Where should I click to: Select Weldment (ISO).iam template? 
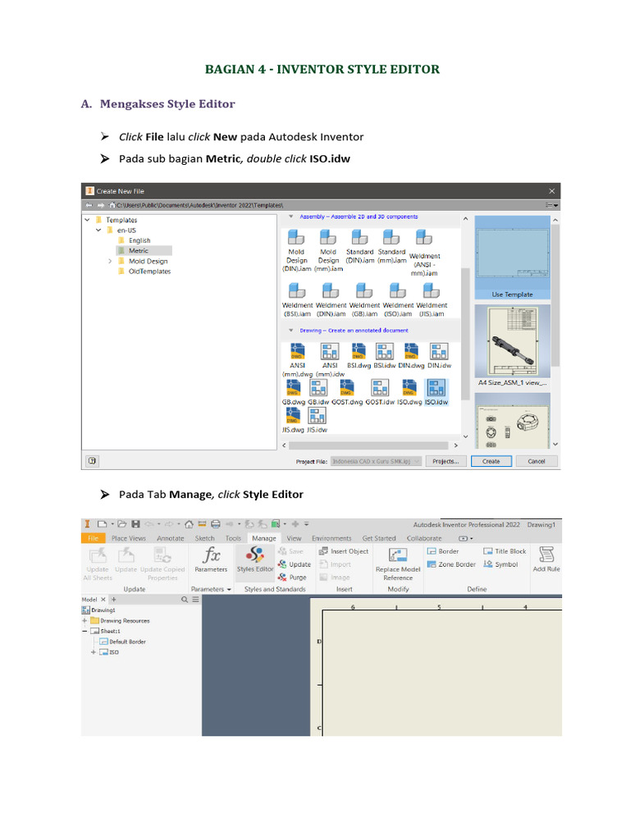click(x=398, y=300)
